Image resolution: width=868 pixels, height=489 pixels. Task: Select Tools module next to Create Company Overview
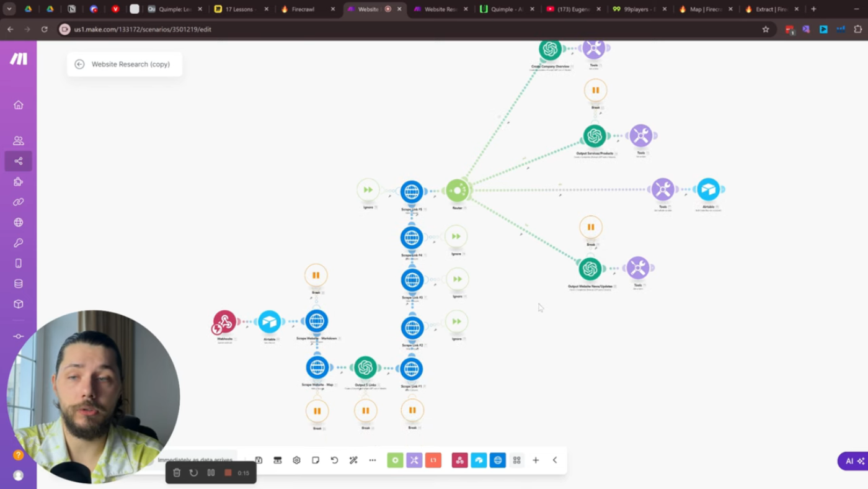(x=594, y=48)
